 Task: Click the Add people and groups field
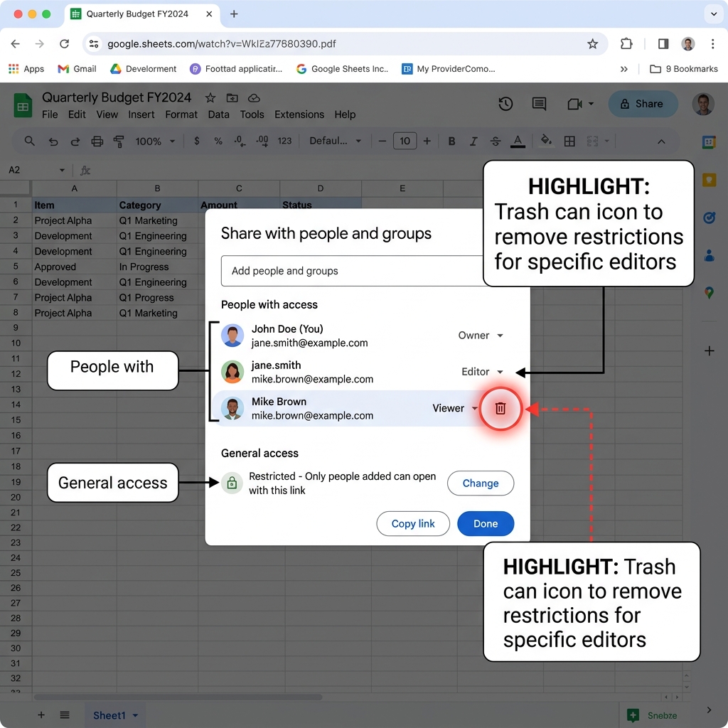tap(352, 271)
